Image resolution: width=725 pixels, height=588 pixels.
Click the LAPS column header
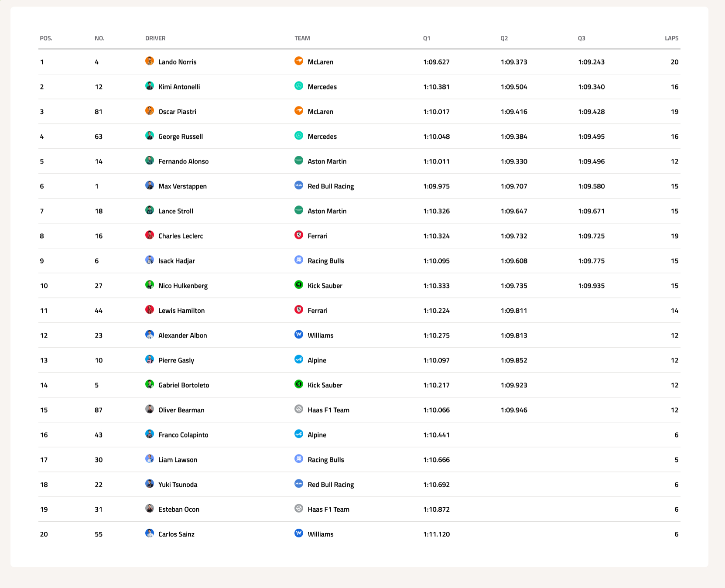coord(672,38)
